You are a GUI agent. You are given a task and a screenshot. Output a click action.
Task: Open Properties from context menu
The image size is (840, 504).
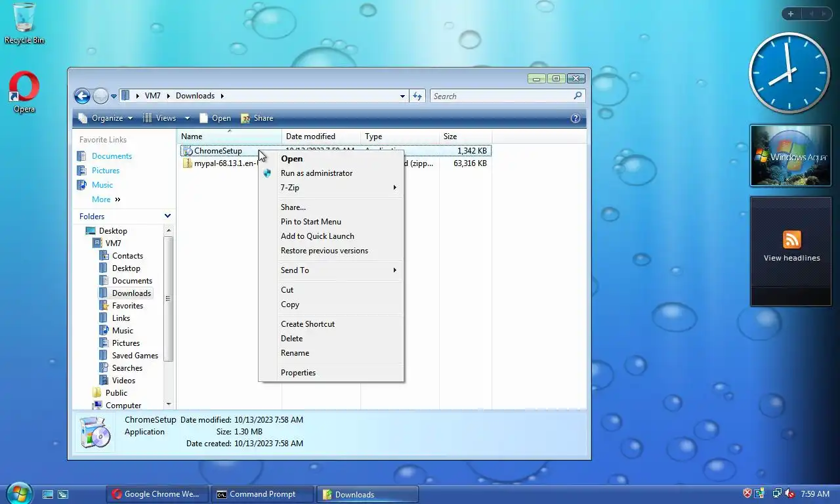(x=331, y=373)
